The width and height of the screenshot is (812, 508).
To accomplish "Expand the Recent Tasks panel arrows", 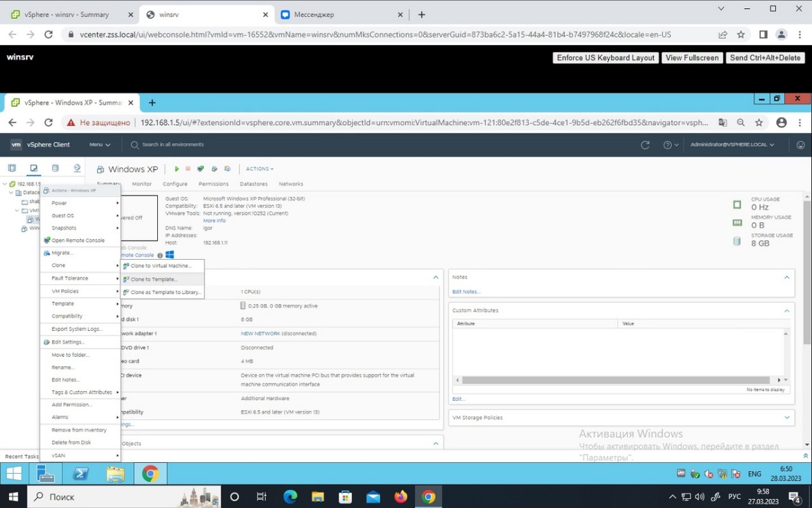I will pos(805,456).
